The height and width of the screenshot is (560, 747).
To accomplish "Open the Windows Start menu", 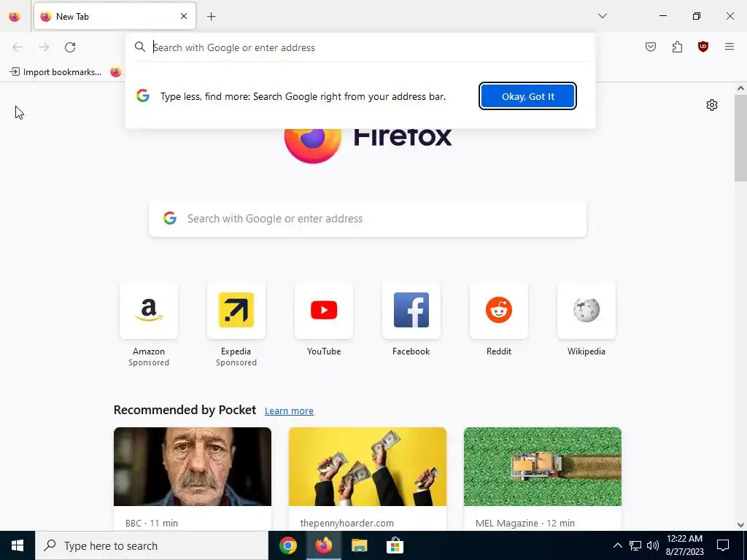I will click(x=18, y=545).
